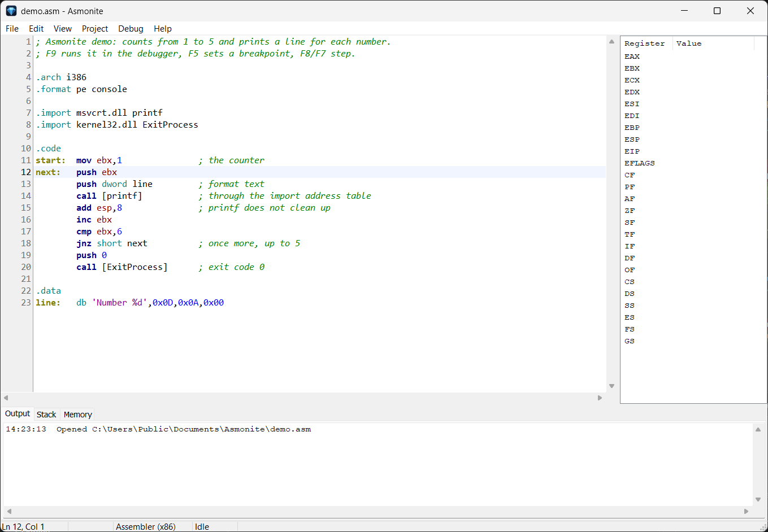Click the Output panel's scroll-down arrow
The width and height of the screenshot is (768, 532).
tap(758, 500)
